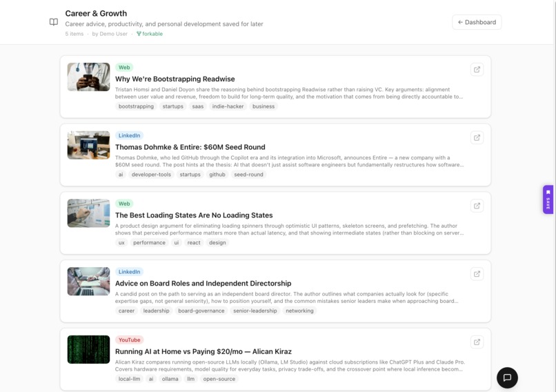Click the Career & Growth heading
556x392 pixels.
click(x=96, y=13)
